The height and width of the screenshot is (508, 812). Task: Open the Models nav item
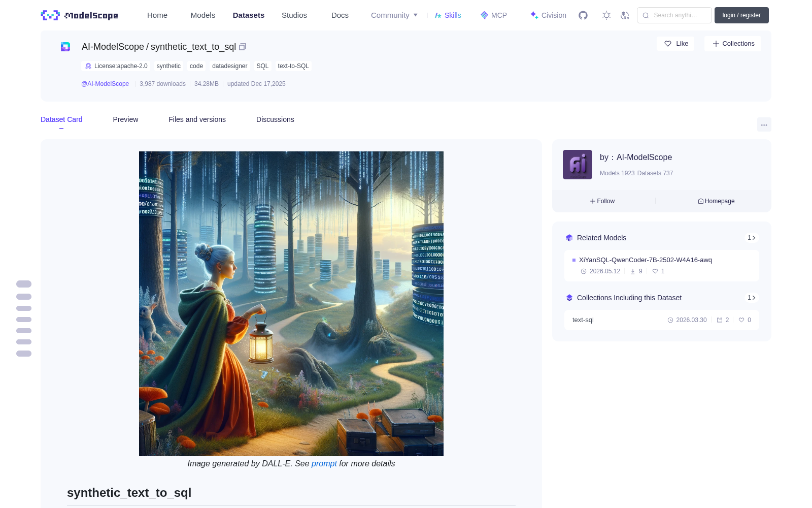203,15
